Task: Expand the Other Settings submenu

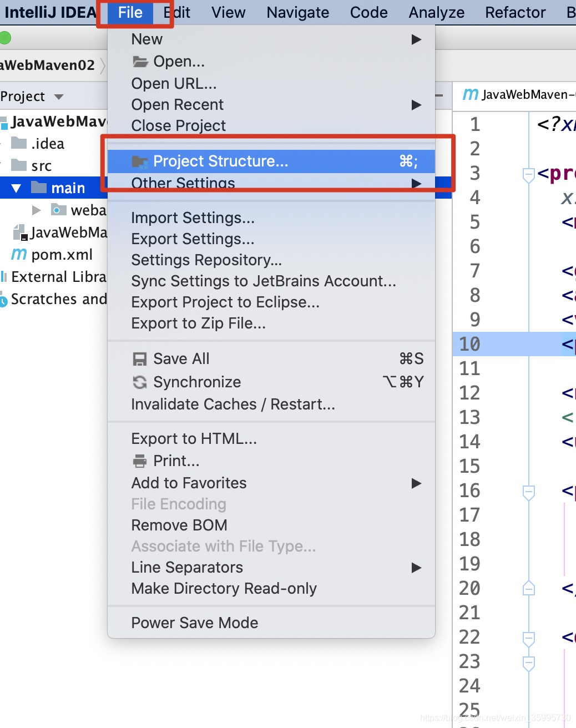Action: [271, 183]
